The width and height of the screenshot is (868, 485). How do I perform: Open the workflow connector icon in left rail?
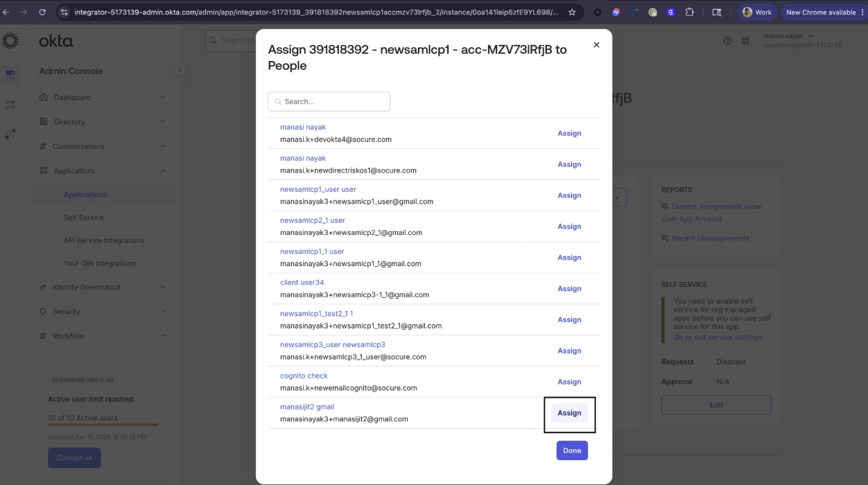[10, 134]
